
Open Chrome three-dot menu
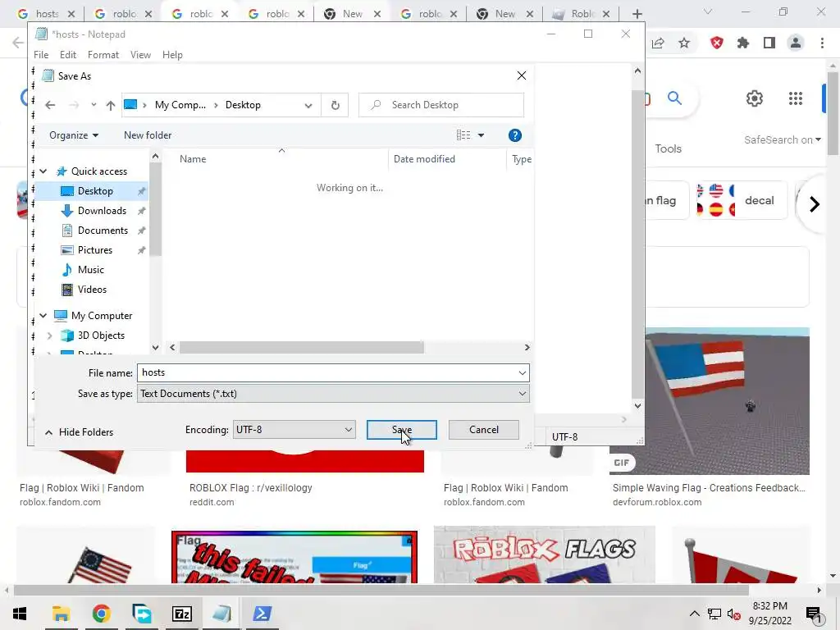822,43
